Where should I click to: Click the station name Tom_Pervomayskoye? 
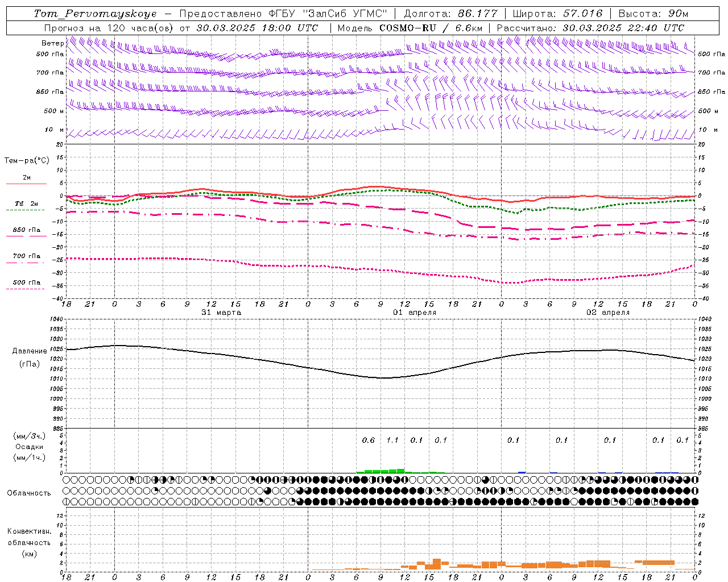pyautogui.click(x=96, y=14)
